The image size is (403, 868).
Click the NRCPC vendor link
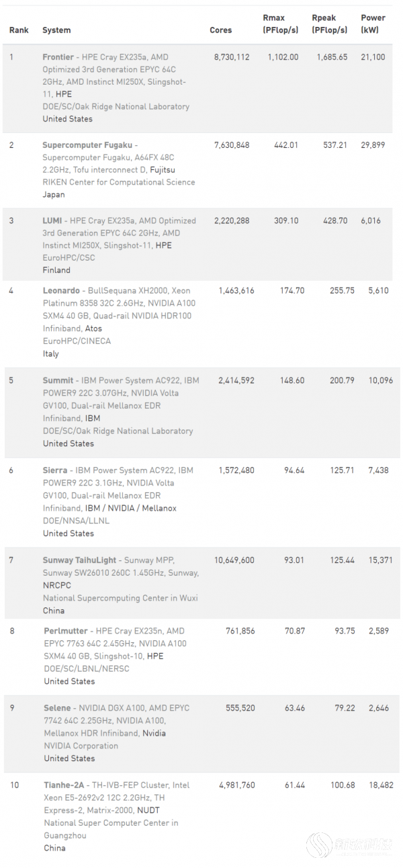click(x=57, y=585)
